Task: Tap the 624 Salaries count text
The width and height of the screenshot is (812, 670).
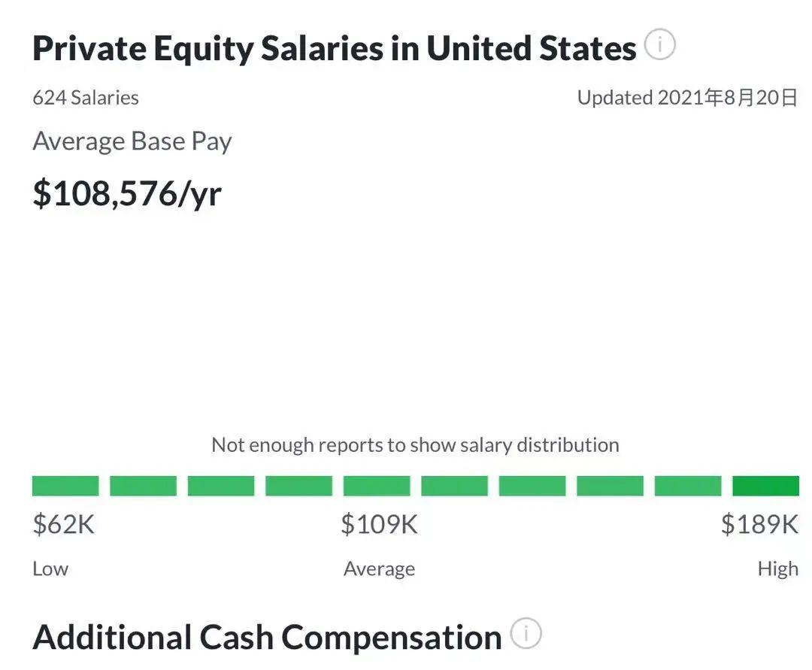Action: coord(86,98)
